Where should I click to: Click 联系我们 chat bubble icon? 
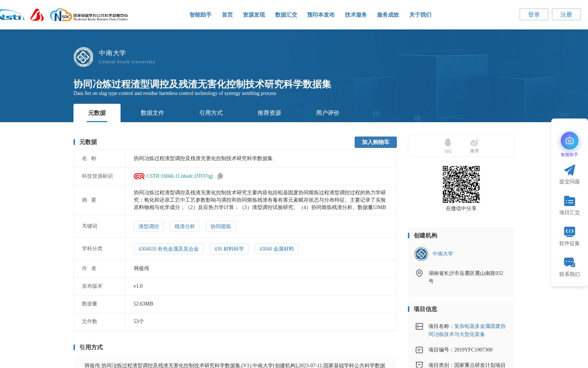pos(570,262)
